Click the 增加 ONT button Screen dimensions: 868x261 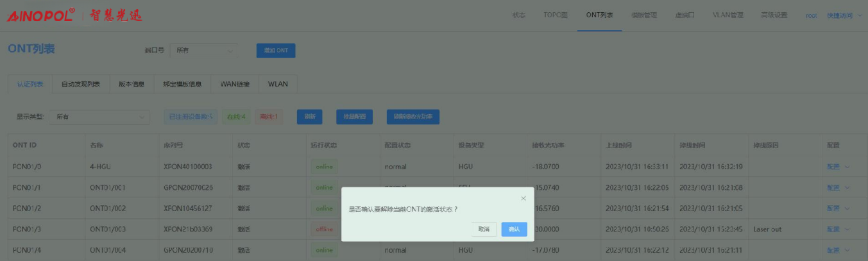coord(276,50)
